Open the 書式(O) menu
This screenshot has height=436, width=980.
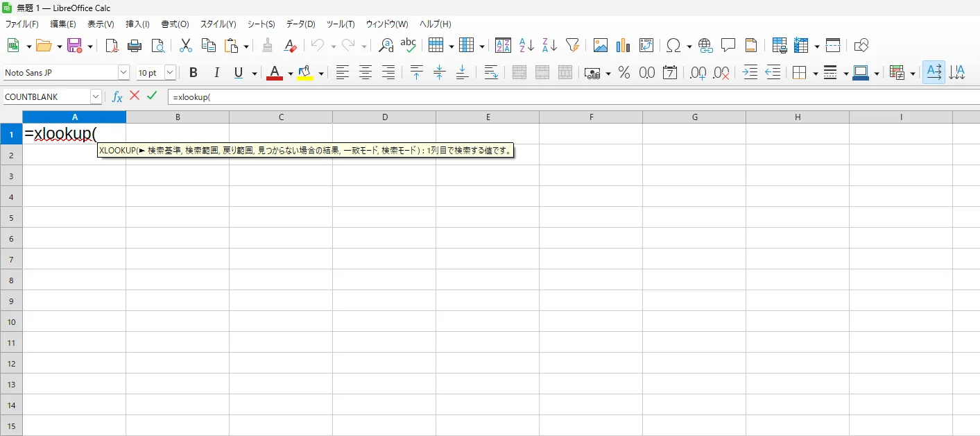point(175,24)
